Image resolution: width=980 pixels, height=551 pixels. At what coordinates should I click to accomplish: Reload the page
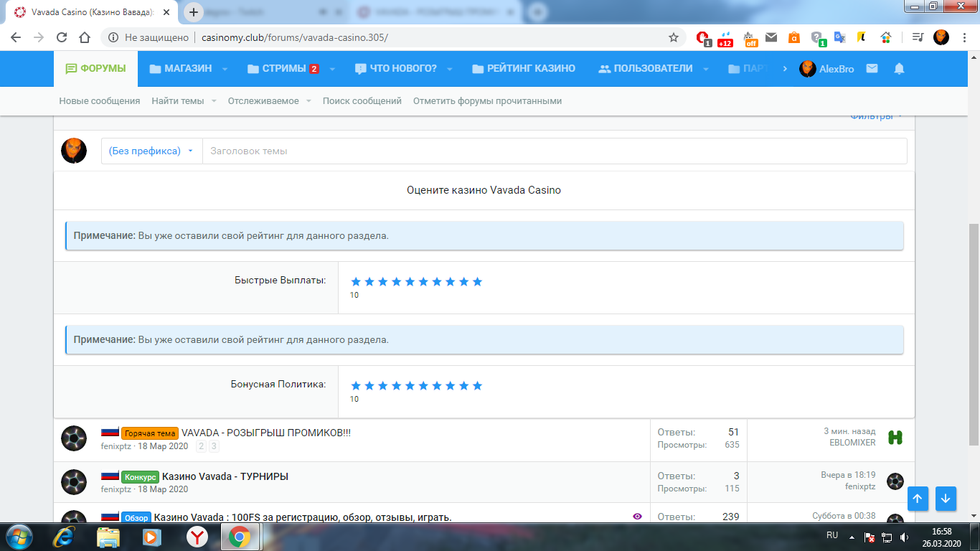62,37
